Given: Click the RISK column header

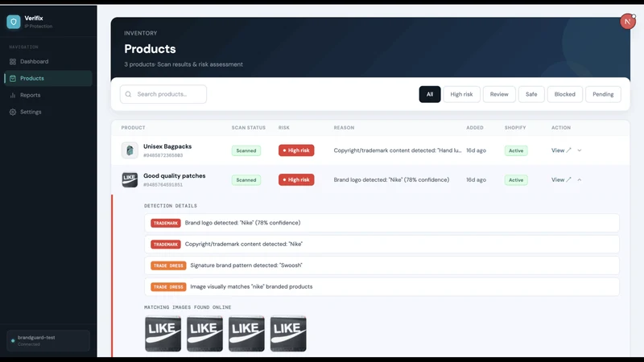Looking at the screenshot, I should (x=284, y=128).
